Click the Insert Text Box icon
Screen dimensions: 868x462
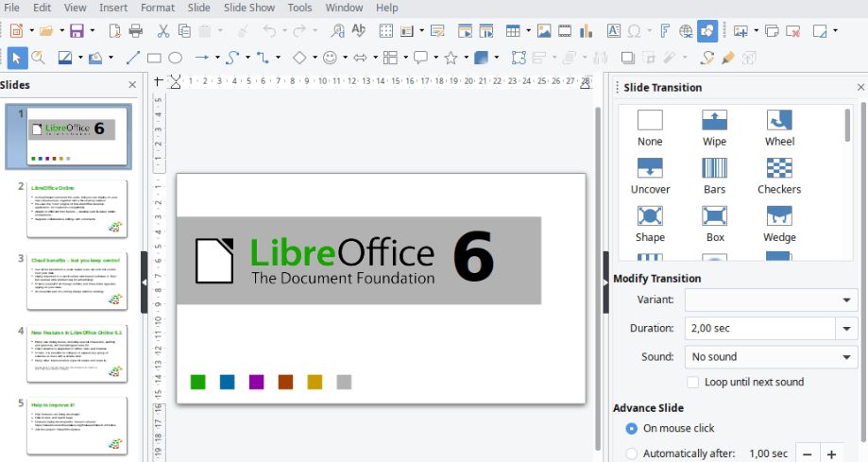click(x=612, y=31)
